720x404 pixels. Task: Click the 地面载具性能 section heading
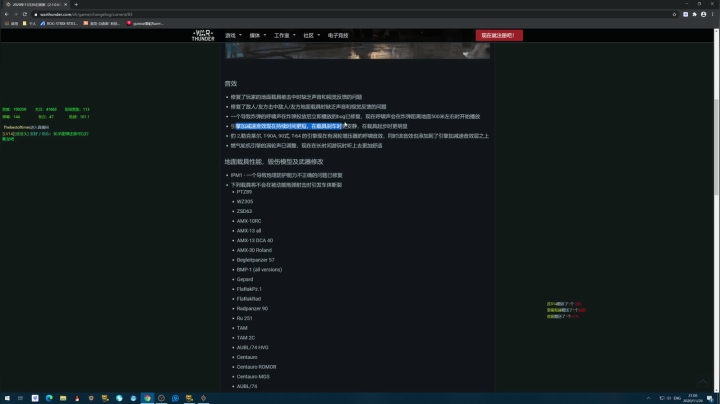[274, 162]
